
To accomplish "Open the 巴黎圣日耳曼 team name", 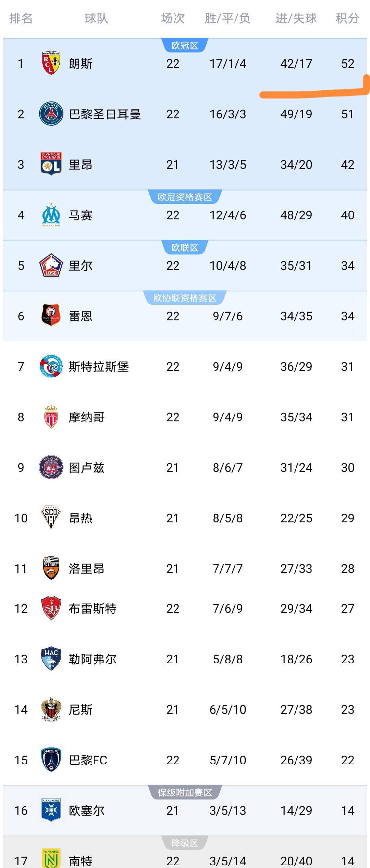I will coord(105,114).
